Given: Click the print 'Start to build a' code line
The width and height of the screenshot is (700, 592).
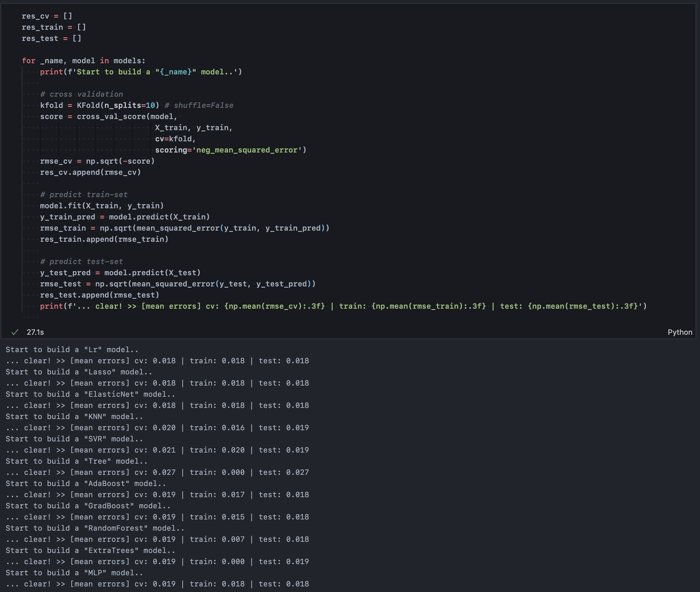Looking at the screenshot, I should (x=141, y=72).
